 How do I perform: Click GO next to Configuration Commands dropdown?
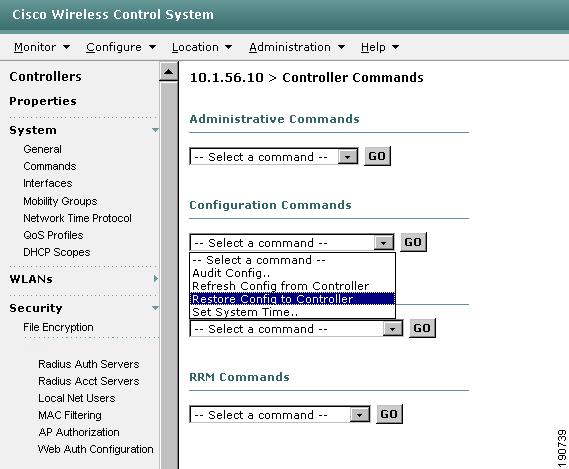click(x=413, y=242)
